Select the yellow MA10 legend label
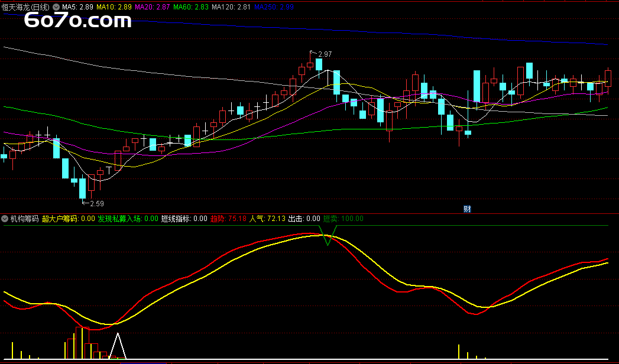Screen dimensions: 619x364 click(x=114, y=6)
